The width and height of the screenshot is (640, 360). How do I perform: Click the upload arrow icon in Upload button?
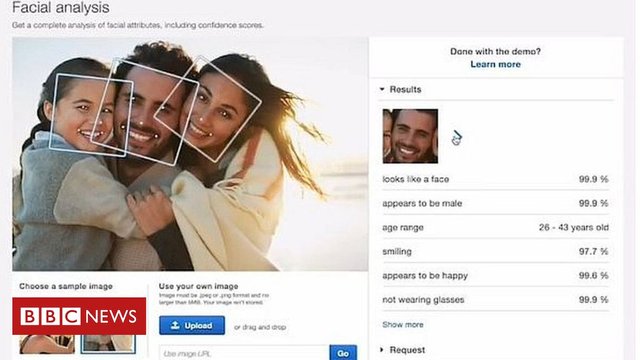tap(175, 325)
